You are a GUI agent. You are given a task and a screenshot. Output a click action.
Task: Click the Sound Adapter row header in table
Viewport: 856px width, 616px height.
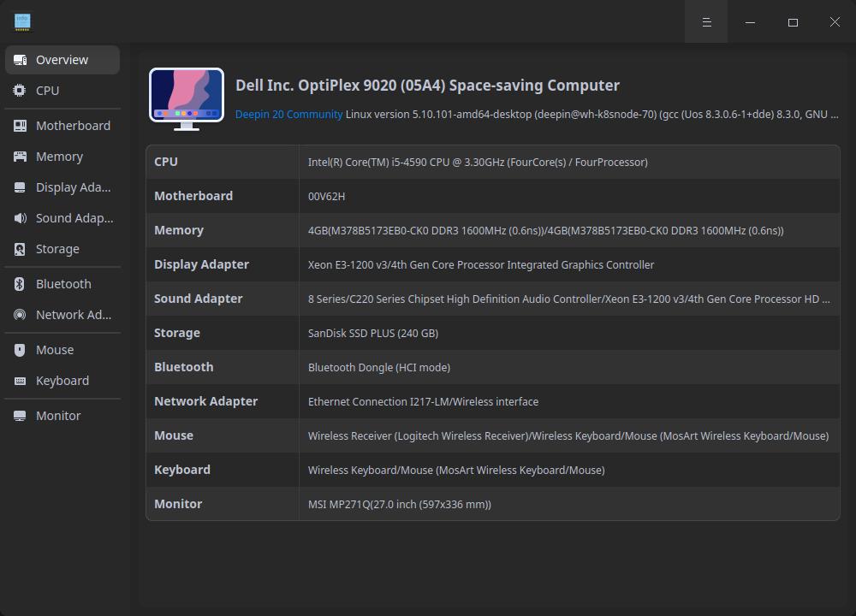point(199,299)
